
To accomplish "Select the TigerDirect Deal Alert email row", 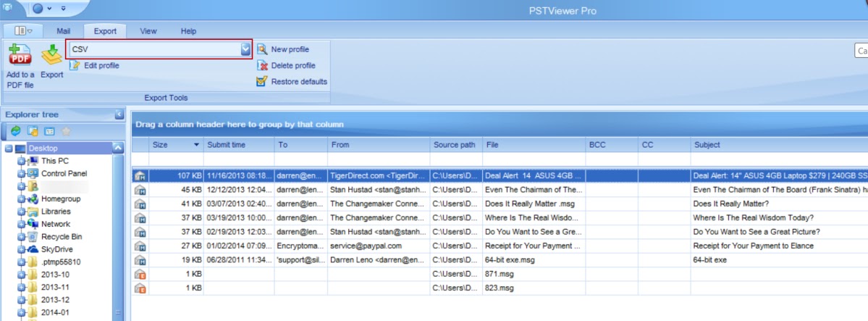I will tap(500, 176).
